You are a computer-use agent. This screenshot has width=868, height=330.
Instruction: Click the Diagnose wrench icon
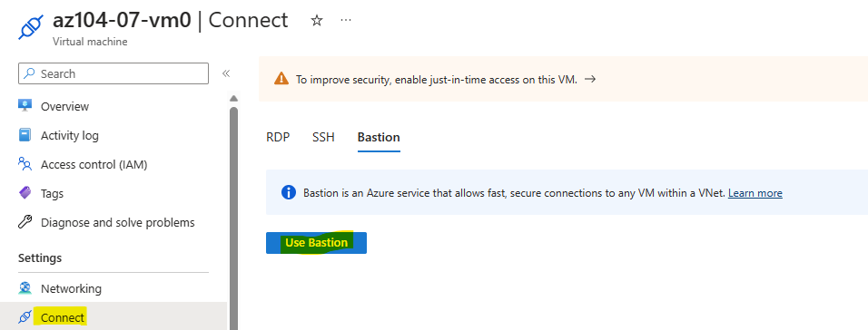[25, 222]
